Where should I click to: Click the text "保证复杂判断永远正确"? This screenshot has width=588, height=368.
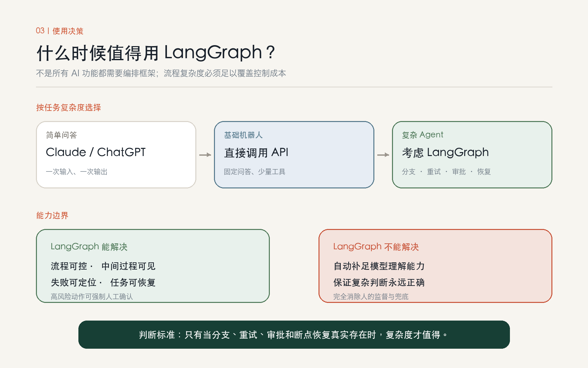click(x=379, y=283)
